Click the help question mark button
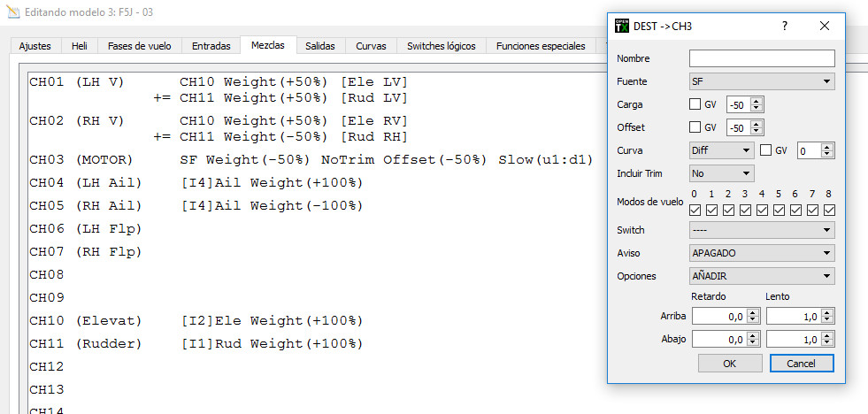Screen dimensions: 868x414 click(x=784, y=26)
